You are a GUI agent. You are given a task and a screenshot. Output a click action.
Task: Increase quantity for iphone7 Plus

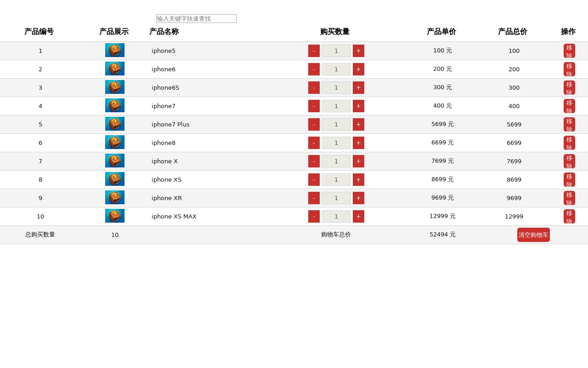click(x=358, y=124)
